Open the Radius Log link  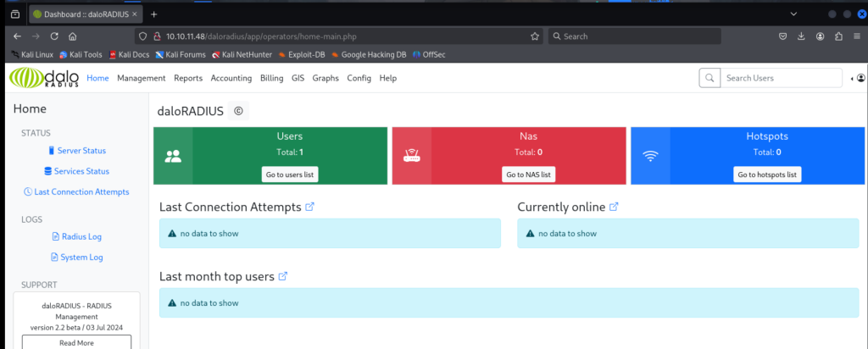click(81, 236)
